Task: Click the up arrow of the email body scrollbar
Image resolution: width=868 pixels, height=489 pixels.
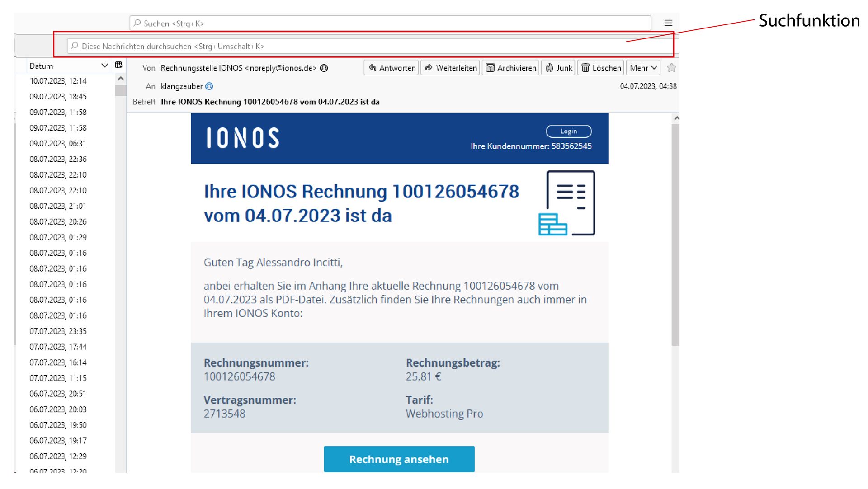Action: (676, 118)
